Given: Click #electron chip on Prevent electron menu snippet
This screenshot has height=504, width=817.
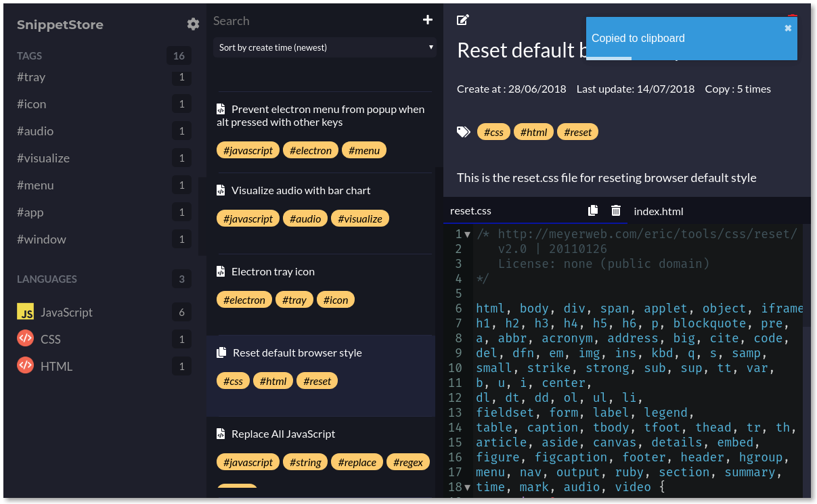Looking at the screenshot, I should [x=311, y=150].
